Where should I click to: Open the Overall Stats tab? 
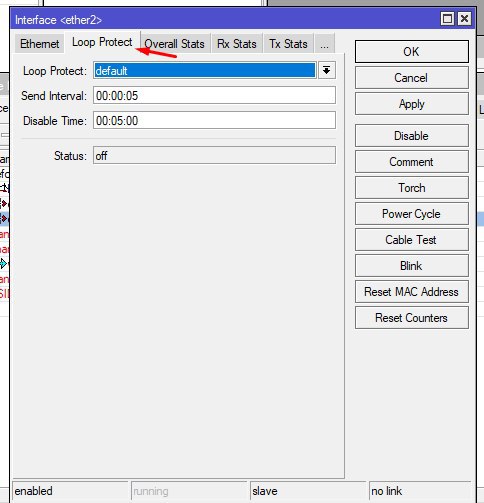[x=174, y=44]
